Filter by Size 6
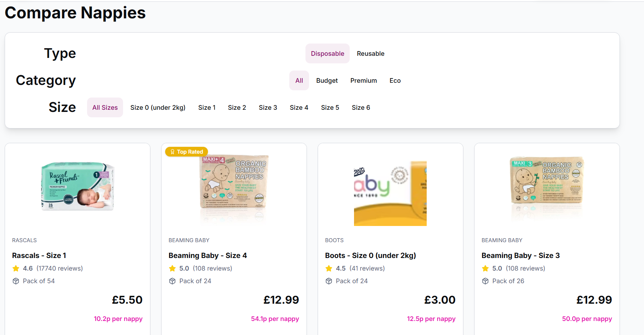 (361, 108)
